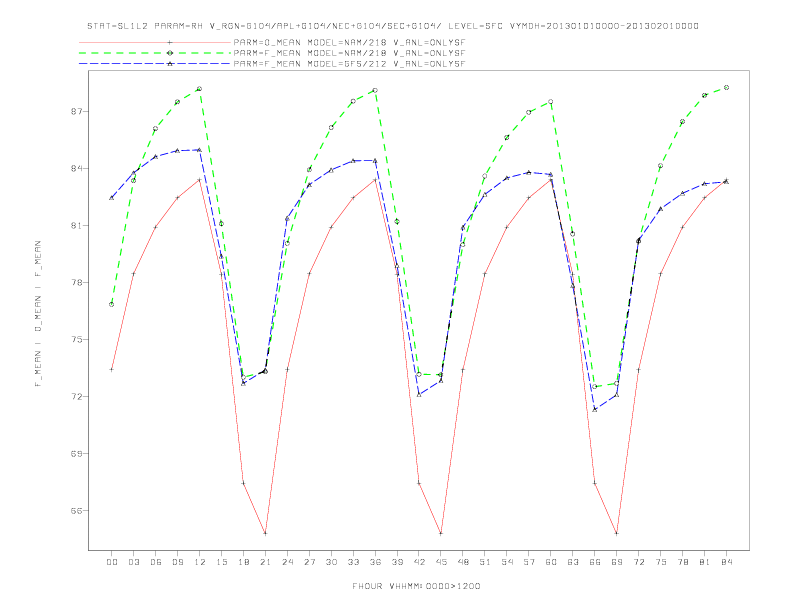
Task: Click the chart title starting with STAT=SL1L2
Action: [x=392, y=26]
